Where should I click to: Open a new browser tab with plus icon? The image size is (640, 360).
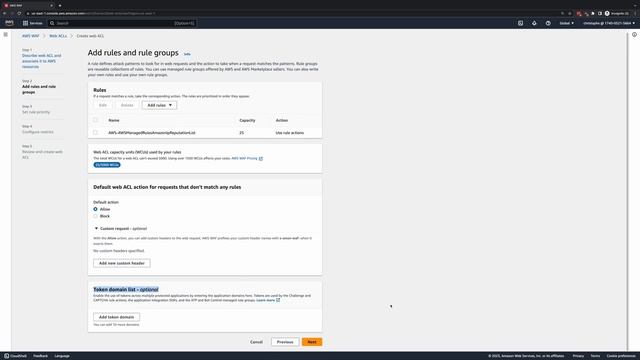click(60, 6)
